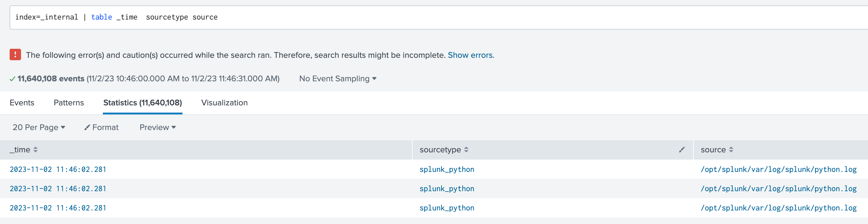The image size is (868, 224).
Task: Switch to the Patterns tab
Action: pos(69,103)
